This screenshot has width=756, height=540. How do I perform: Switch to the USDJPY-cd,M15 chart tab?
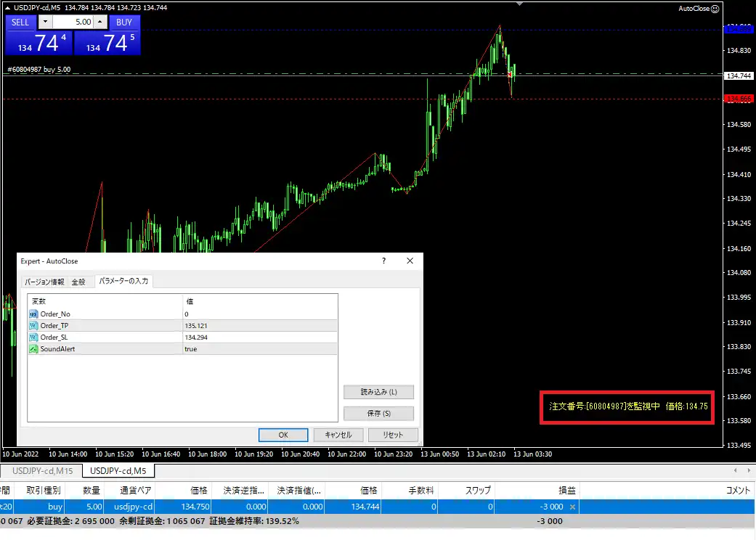tap(41, 471)
